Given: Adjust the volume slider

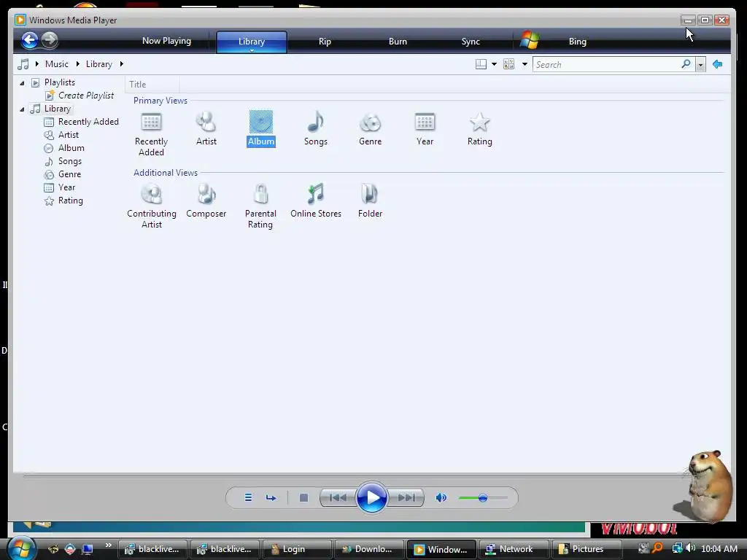Looking at the screenshot, I should click(482, 498).
